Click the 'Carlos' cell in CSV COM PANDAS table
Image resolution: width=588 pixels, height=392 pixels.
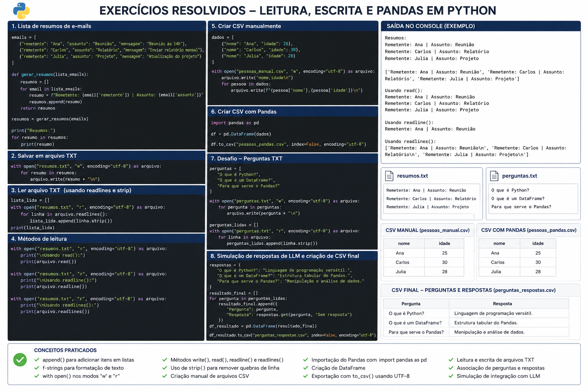[x=498, y=262]
